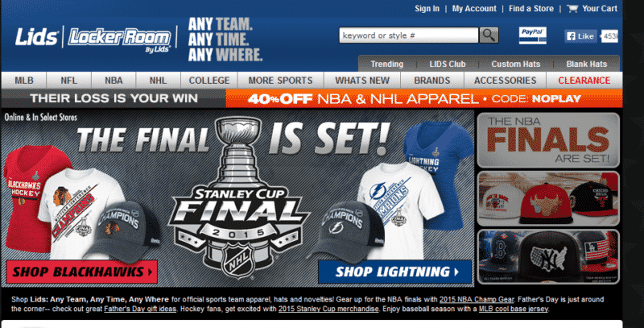Click the SHOP LIGHTNING button
The height and width of the screenshot is (328, 644).
tap(394, 272)
